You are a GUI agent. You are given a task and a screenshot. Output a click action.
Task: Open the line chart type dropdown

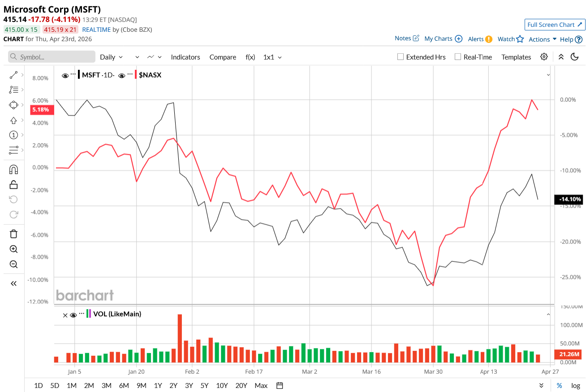(155, 57)
